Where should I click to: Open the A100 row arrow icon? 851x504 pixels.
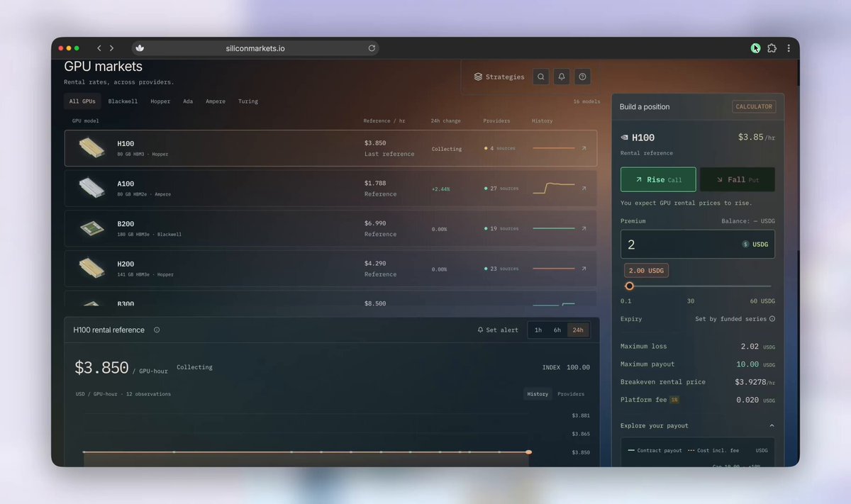(x=584, y=189)
